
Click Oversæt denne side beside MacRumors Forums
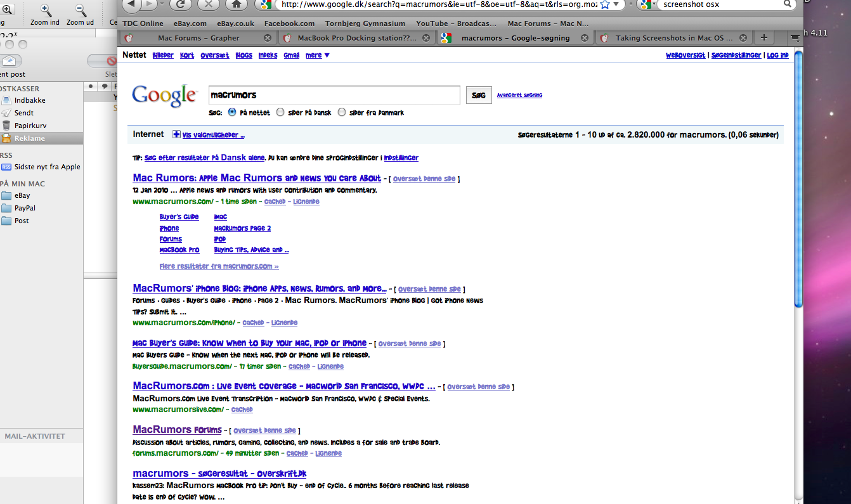click(x=264, y=430)
